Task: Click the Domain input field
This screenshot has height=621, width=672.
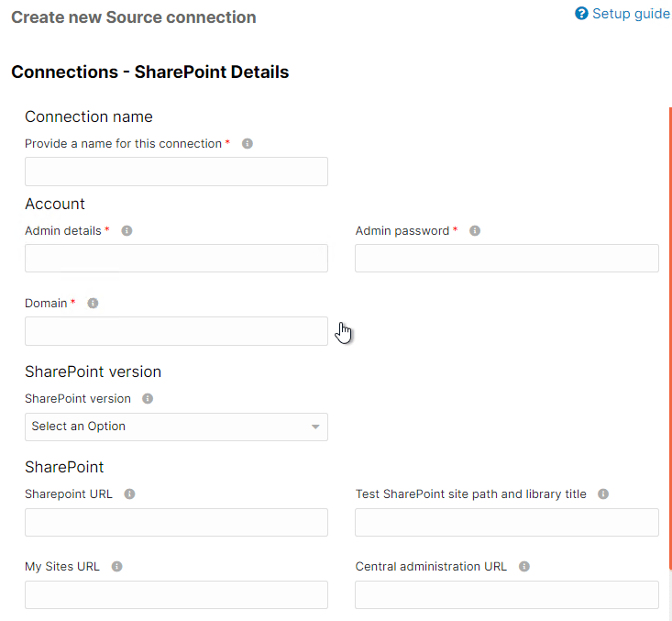Action: [176, 331]
